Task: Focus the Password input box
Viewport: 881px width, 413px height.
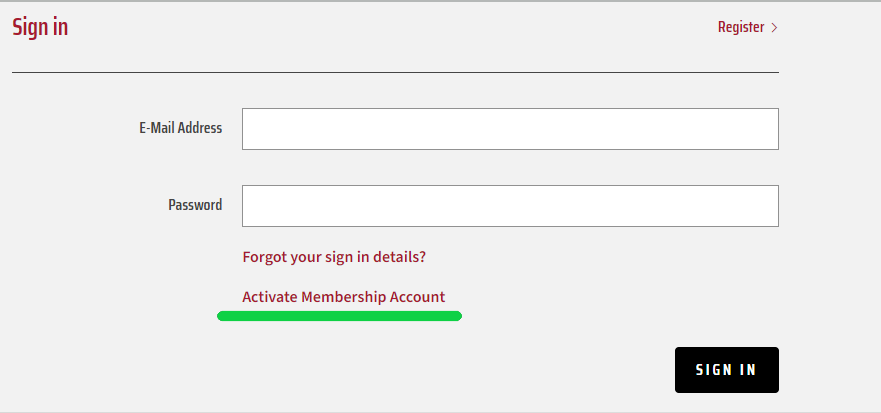Action: [510, 206]
